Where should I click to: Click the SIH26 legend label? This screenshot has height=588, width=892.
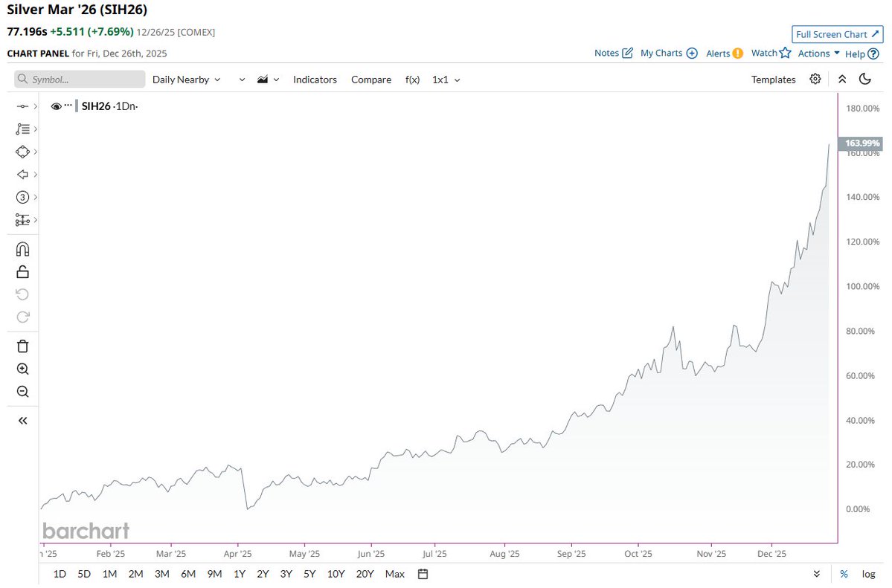(96, 106)
